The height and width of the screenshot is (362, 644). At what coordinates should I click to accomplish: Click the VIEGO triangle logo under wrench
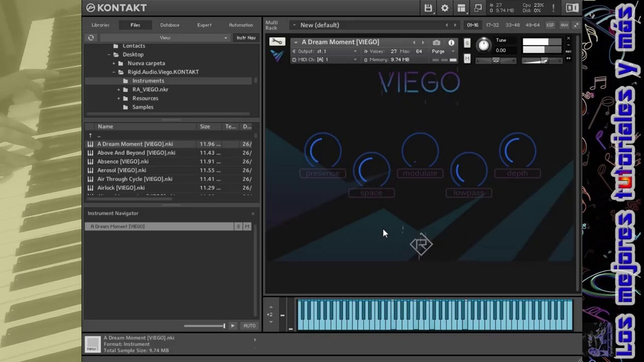tap(277, 55)
